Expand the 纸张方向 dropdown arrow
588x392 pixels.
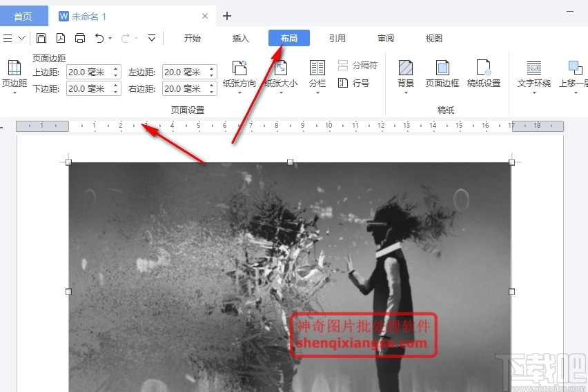(239, 92)
